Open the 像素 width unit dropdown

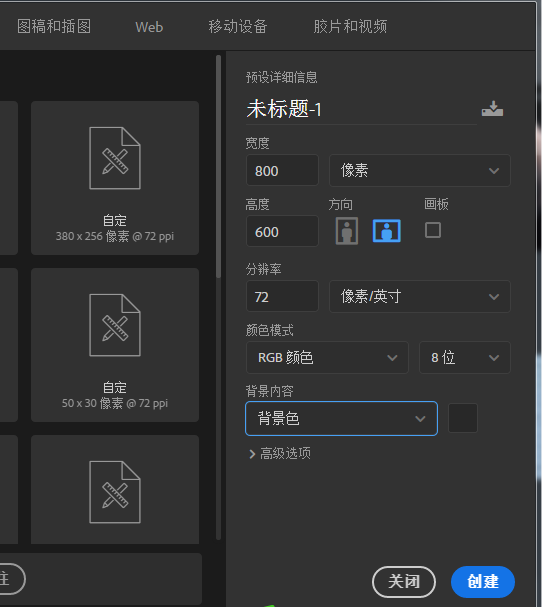(x=420, y=170)
